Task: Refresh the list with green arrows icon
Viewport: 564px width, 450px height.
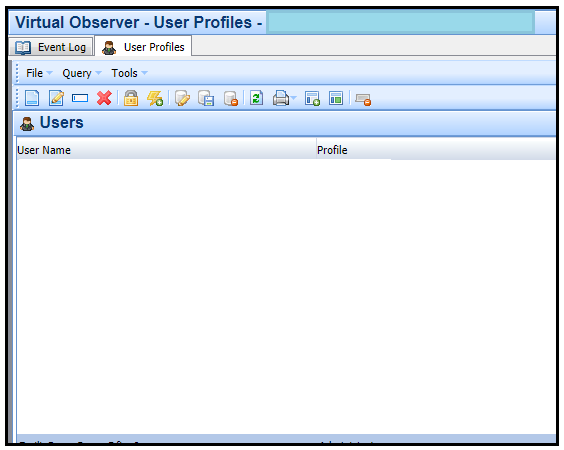Action: [256, 98]
